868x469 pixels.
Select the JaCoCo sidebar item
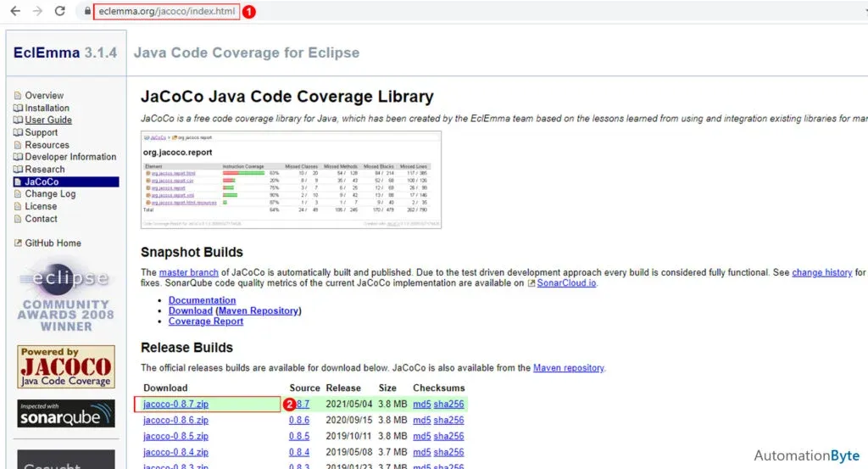click(x=42, y=181)
